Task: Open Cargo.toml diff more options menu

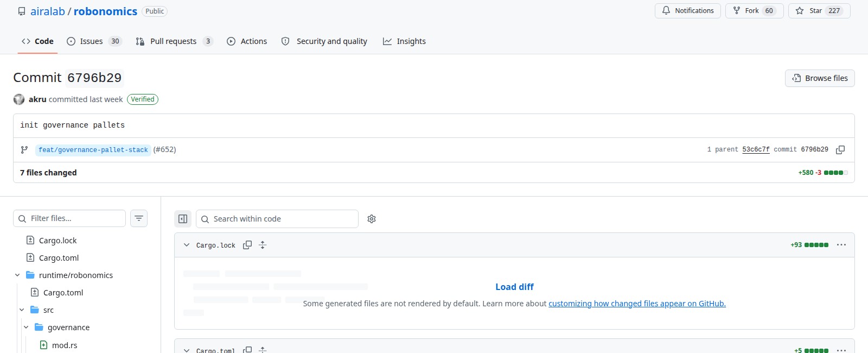Action: point(841,350)
